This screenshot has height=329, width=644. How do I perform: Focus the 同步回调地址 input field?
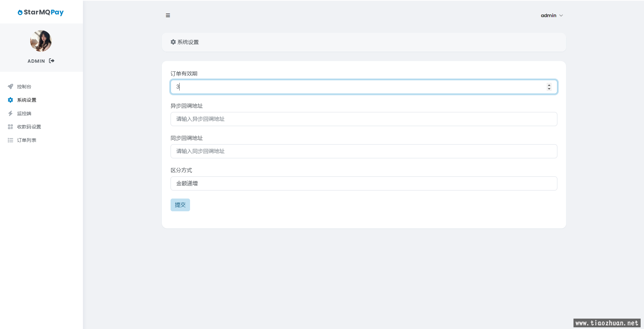(x=364, y=151)
